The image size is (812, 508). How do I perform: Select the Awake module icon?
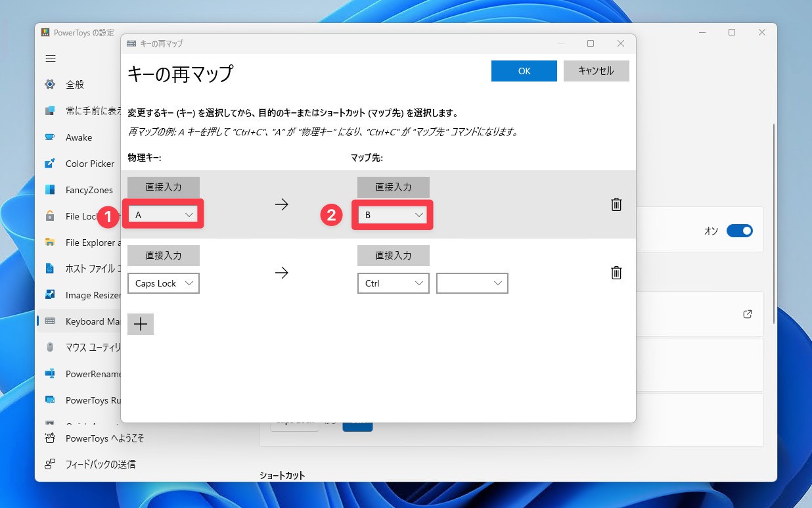point(50,137)
